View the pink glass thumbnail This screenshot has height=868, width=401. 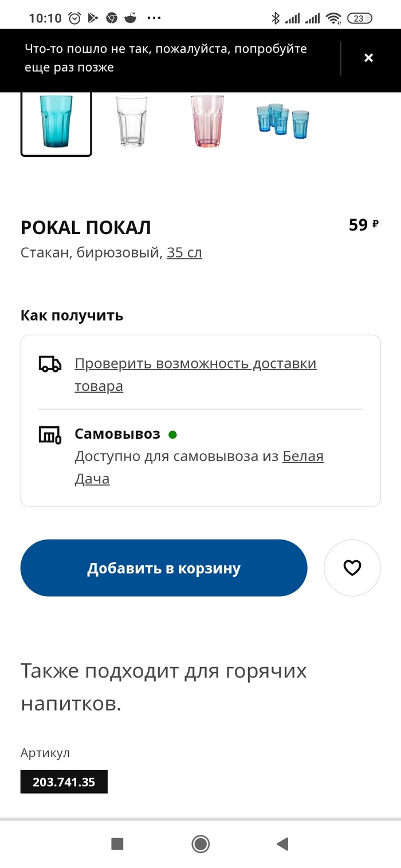click(x=206, y=122)
